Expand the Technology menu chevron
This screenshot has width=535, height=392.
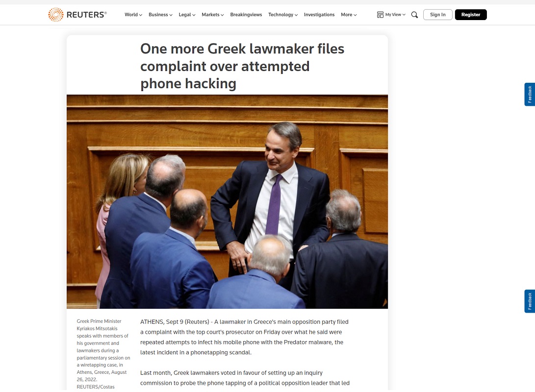[296, 15]
